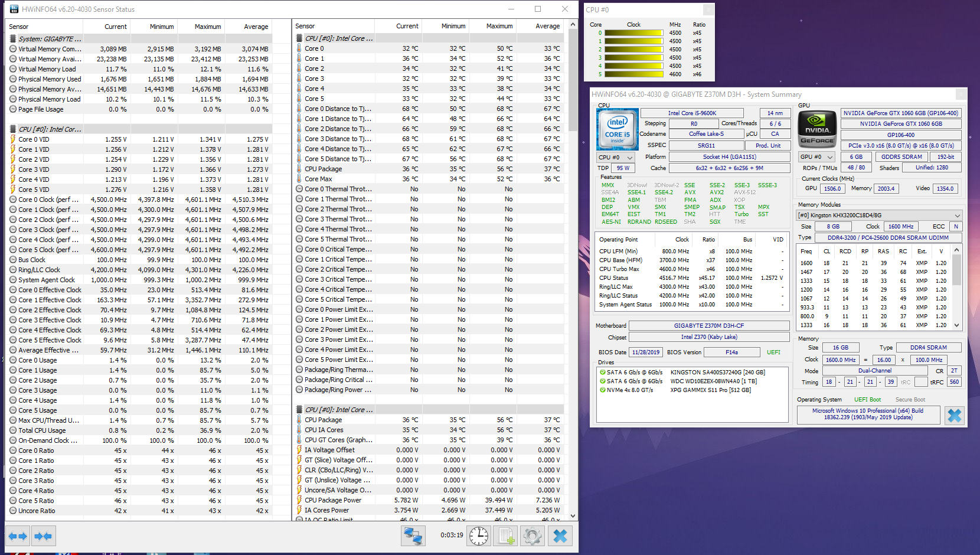
Task: Expand the Kingston KHX3200C18D4/8G memory module dropdown
Action: click(879, 216)
